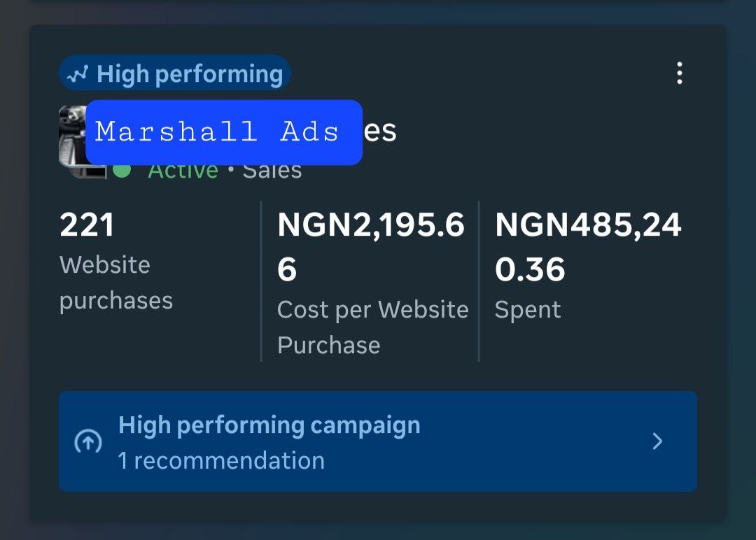Select the 1 recommendation text

pos(221,461)
